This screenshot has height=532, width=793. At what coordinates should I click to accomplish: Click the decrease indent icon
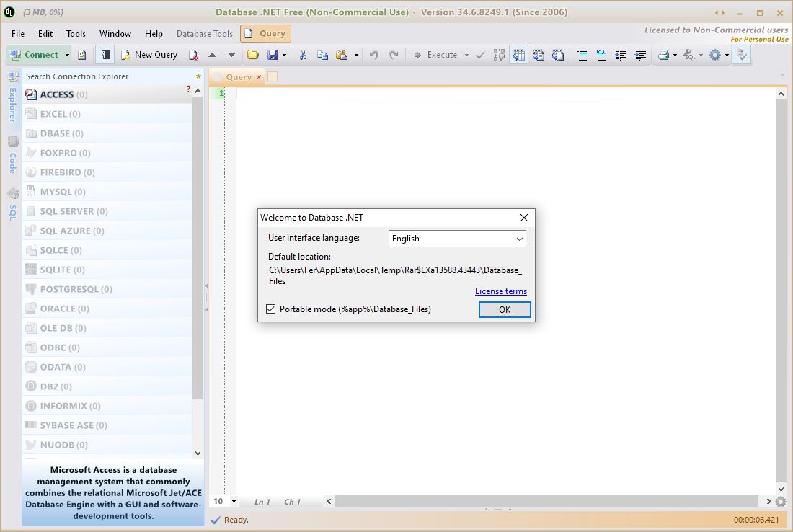pyautogui.click(x=621, y=55)
